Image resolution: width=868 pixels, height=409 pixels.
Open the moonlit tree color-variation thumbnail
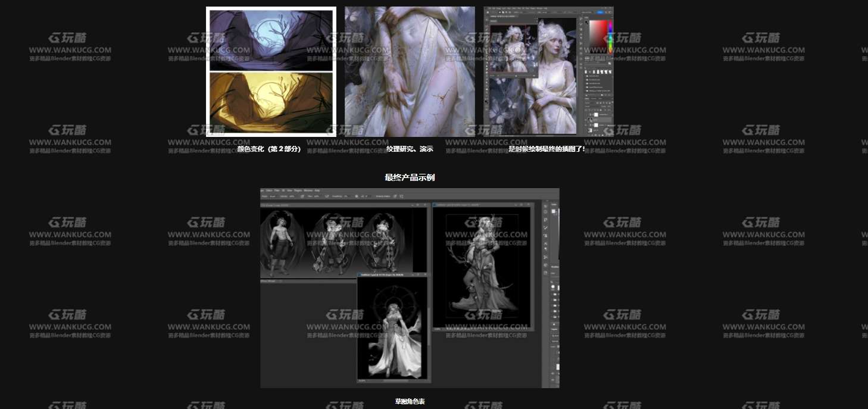[x=271, y=71]
